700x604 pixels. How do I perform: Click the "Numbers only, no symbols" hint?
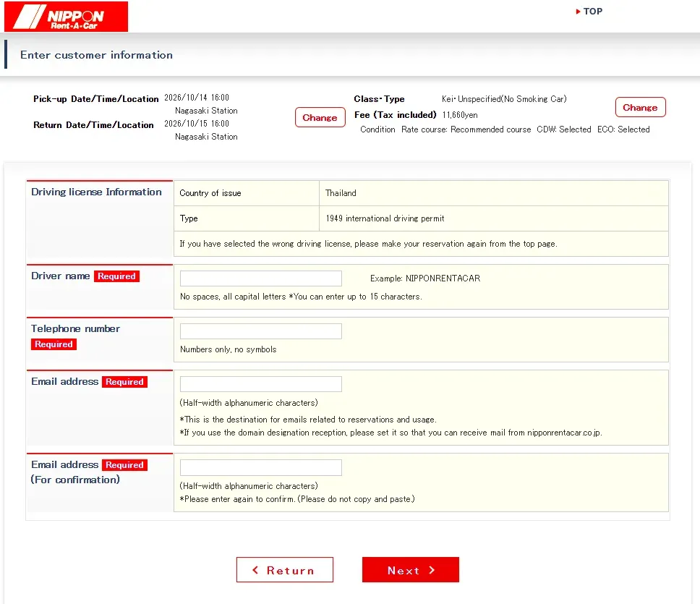tap(228, 349)
